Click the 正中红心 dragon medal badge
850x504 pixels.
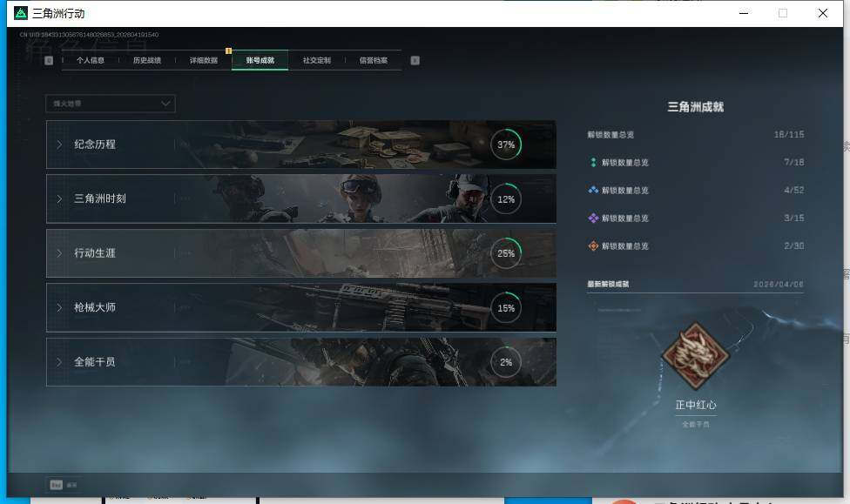coord(696,355)
